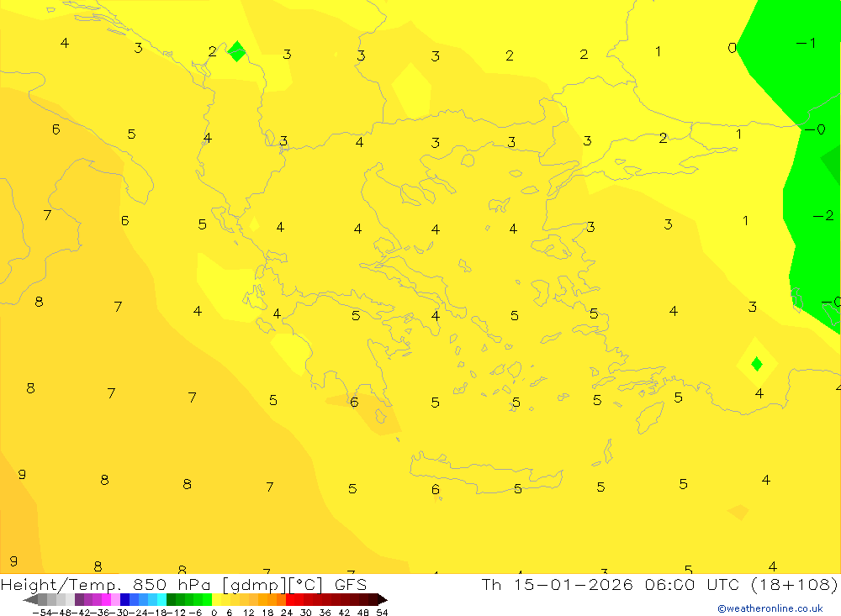
Task: Select the dark purple -42°C legend swatch
Action: pyautogui.click(x=79, y=599)
